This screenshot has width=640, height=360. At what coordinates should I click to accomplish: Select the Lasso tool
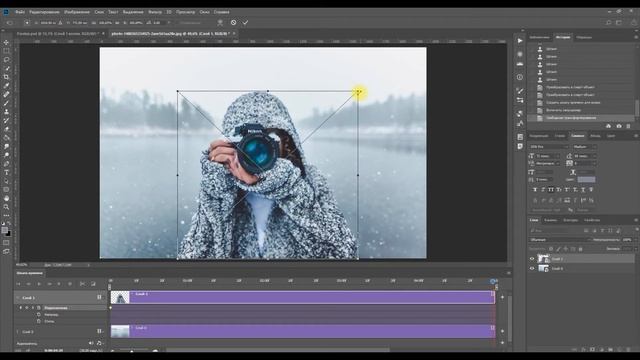(x=6, y=60)
